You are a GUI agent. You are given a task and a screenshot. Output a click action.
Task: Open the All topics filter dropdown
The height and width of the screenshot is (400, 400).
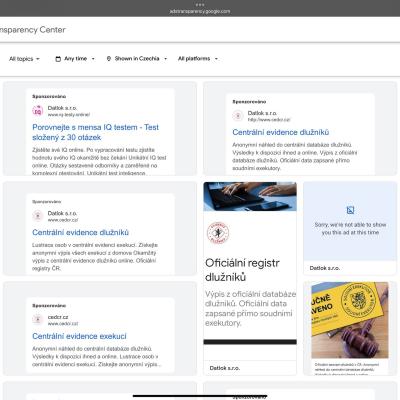[24, 59]
